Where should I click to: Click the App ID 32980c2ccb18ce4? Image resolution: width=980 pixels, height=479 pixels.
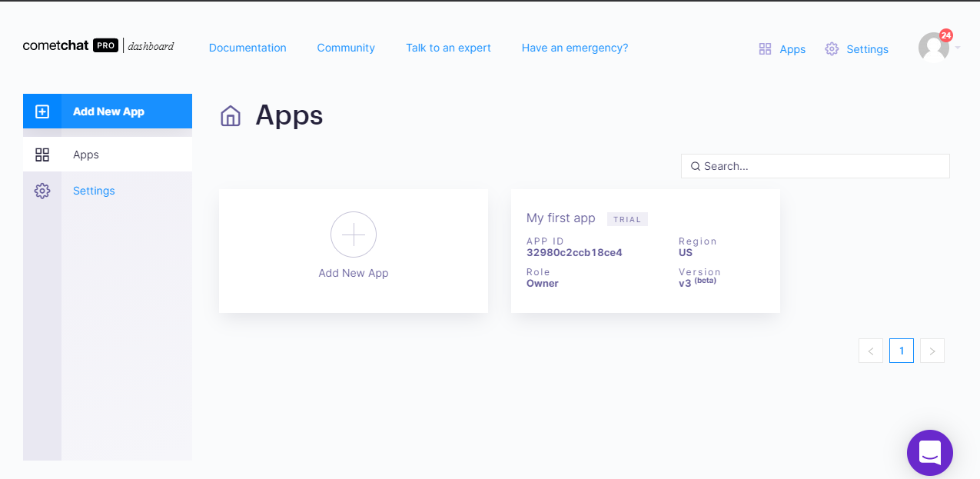(574, 252)
